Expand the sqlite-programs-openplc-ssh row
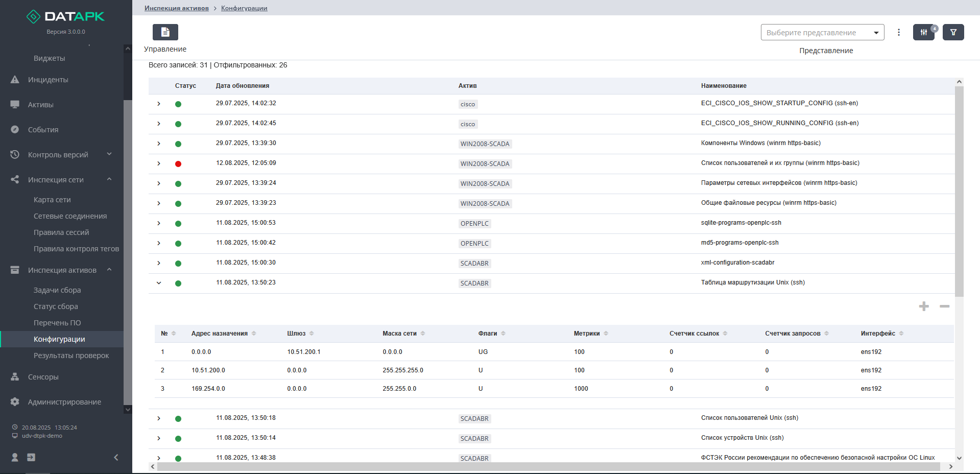Image resolution: width=980 pixels, height=474 pixels. [x=159, y=224]
